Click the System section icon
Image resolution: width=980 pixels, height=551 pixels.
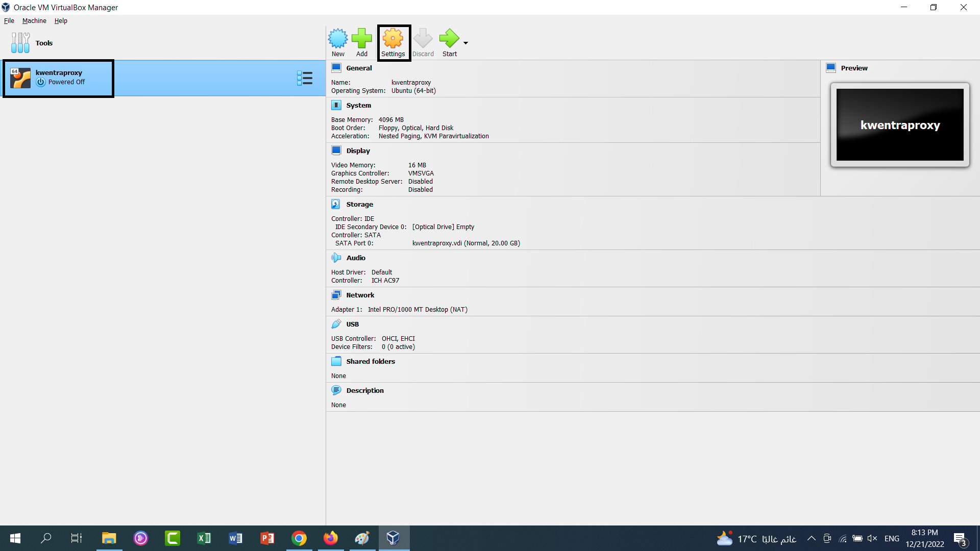[x=336, y=105]
